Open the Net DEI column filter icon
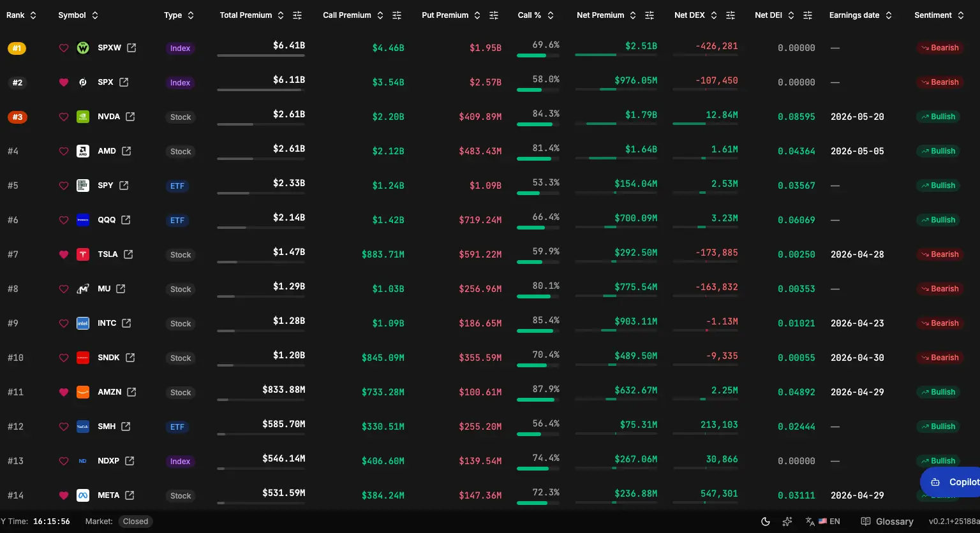Viewport: 980px width, 533px height. click(808, 15)
